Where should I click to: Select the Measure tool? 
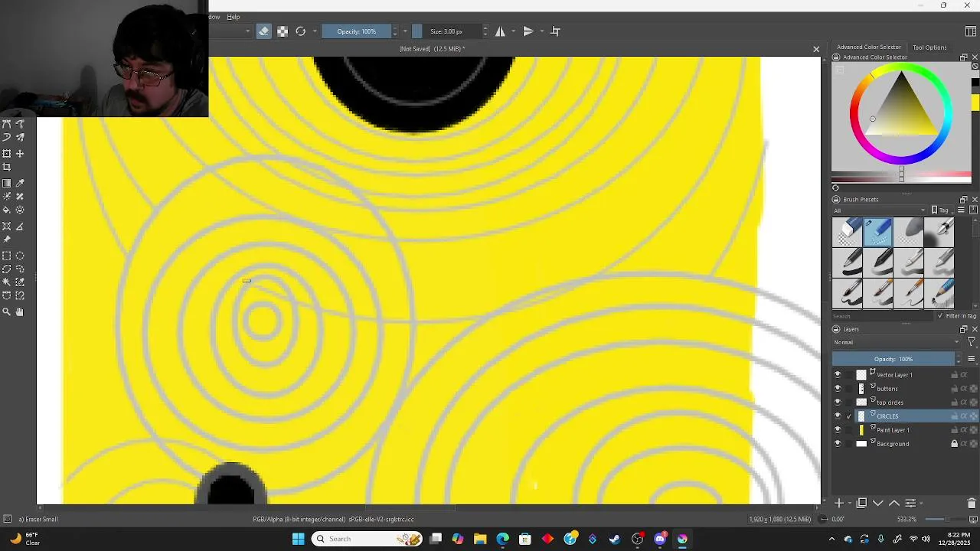tap(20, 227)
